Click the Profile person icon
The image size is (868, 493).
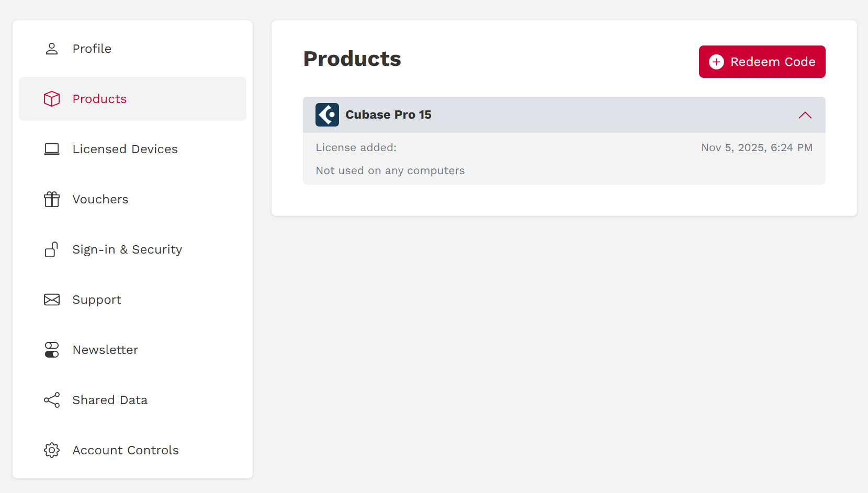pos(52,49)
